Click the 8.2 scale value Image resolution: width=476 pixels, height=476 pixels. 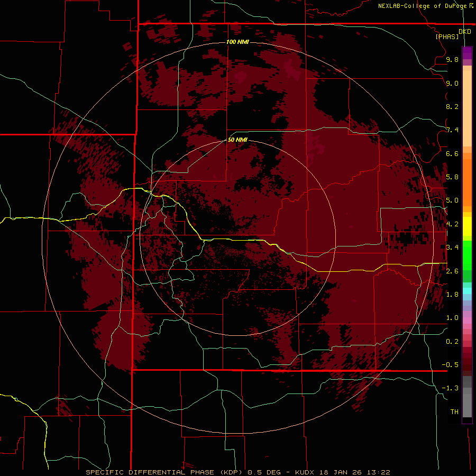pos(452,106)
